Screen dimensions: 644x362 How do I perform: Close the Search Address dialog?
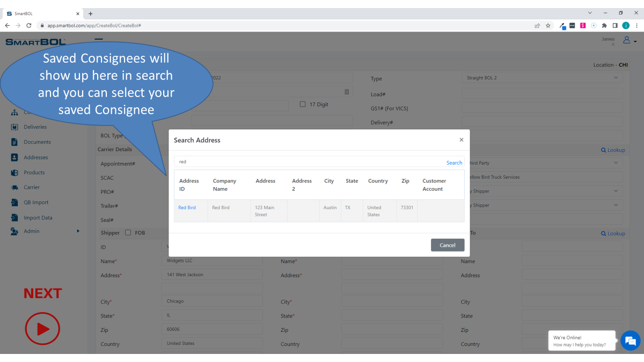click(461, 140)
